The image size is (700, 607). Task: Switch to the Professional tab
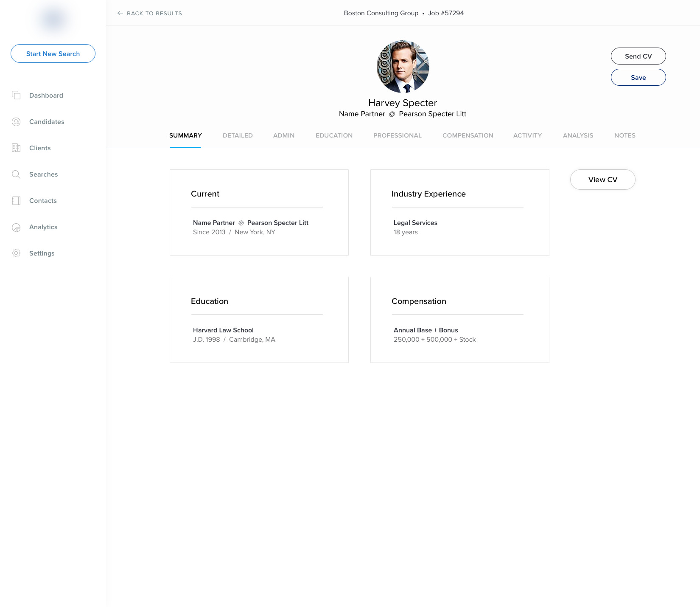click(x=398, y=135)
